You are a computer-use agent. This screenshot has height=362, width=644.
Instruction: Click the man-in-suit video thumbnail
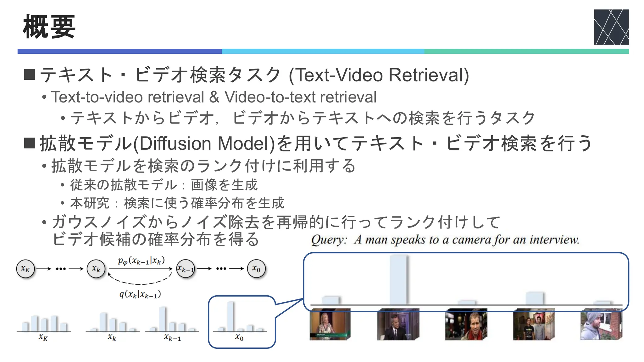click(397, 325)
